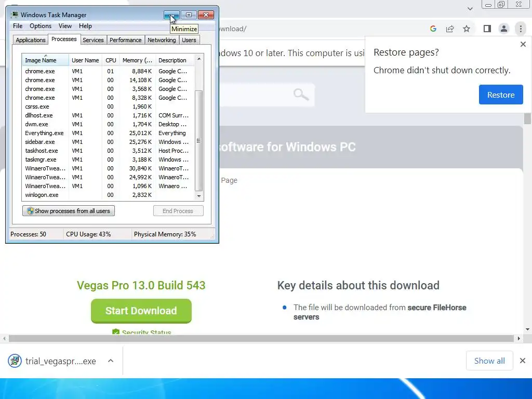Click Show processes from all users

pyautogui.click(x=69, y=211)
